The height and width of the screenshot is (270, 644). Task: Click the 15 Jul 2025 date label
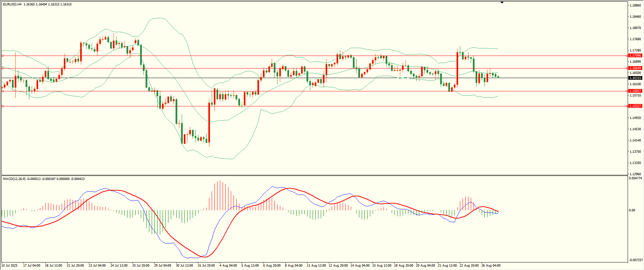[x=10, y=266]
